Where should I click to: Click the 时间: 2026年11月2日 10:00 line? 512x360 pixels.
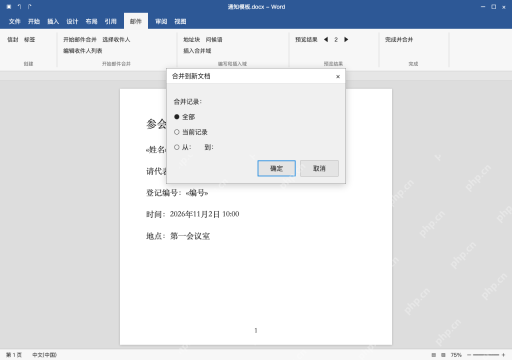pos(193,214)
